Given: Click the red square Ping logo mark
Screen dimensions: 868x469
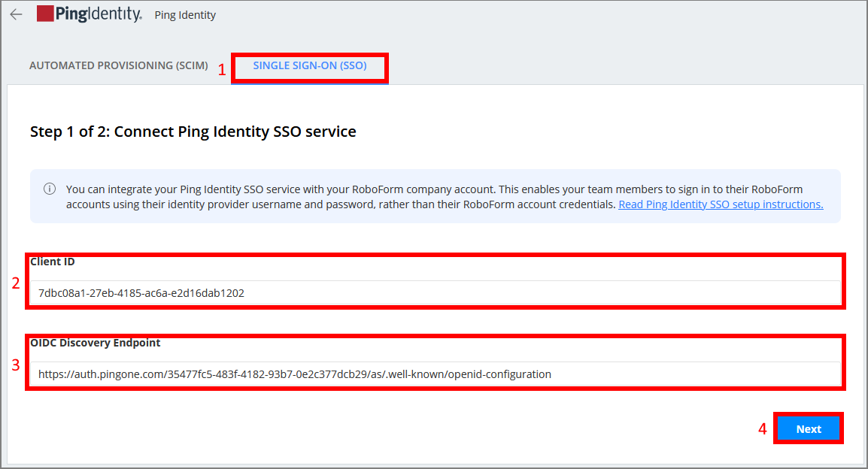Looking at the screenshot, I should point(45,14).
